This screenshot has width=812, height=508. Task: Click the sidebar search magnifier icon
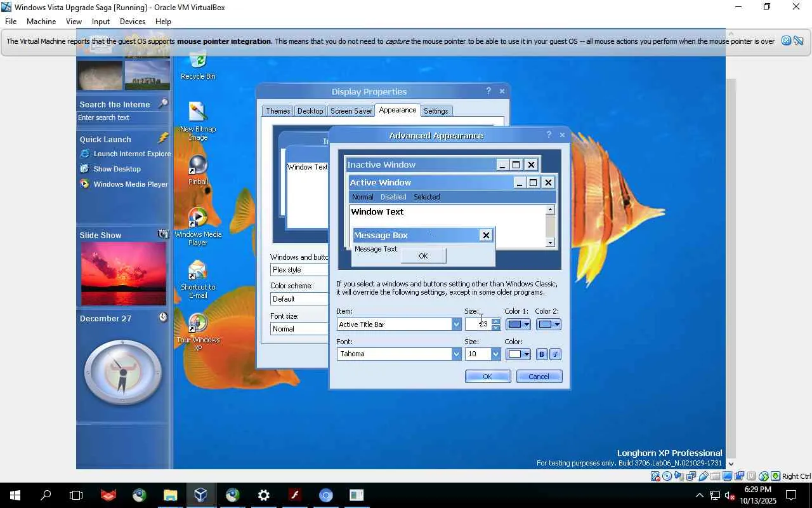pyautogui.click(x=163, y=104)
